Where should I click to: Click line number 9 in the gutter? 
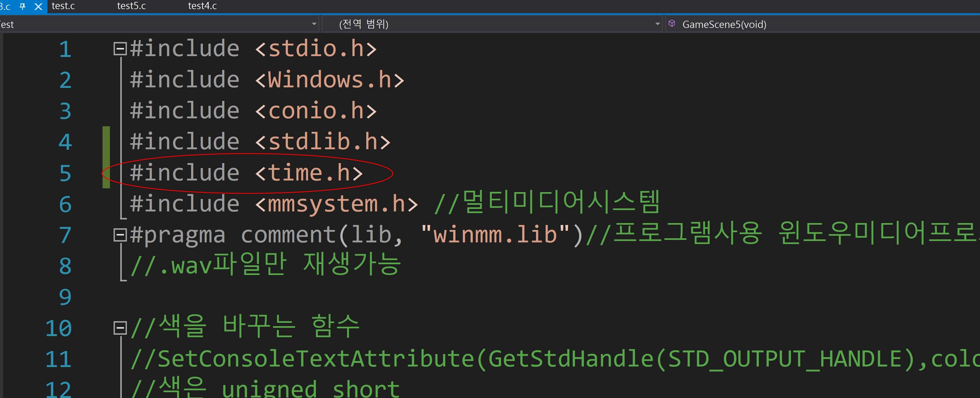click(65, 297)
